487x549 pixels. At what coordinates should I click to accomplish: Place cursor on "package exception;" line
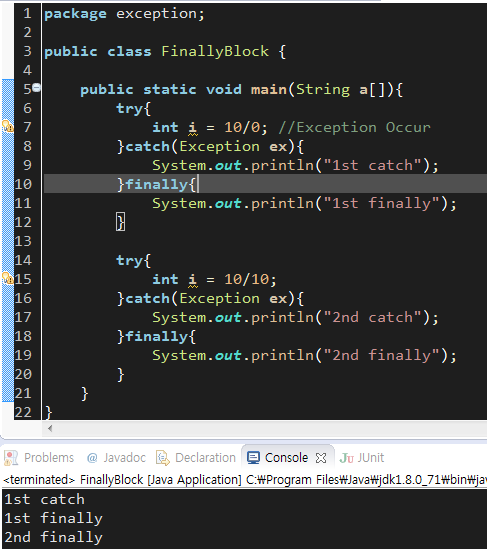point(124,14)
